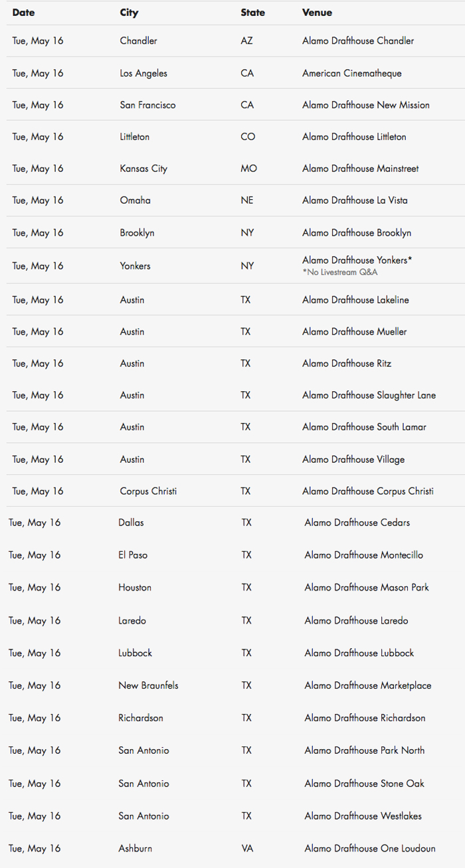This screenshot has width=465, height=868.
Task: Select Alamo Drafthouse Brooklyn venue
Action: point(357,233)
